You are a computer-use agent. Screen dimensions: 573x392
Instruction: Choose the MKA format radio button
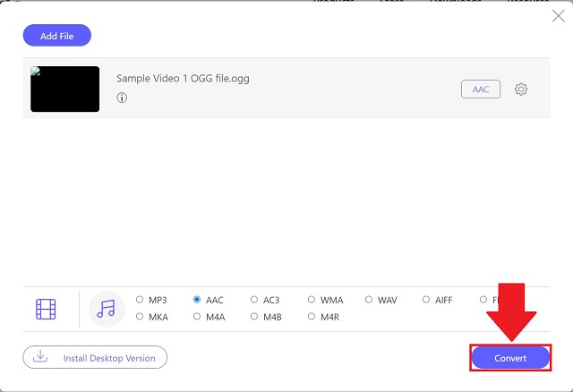[140, 317]
